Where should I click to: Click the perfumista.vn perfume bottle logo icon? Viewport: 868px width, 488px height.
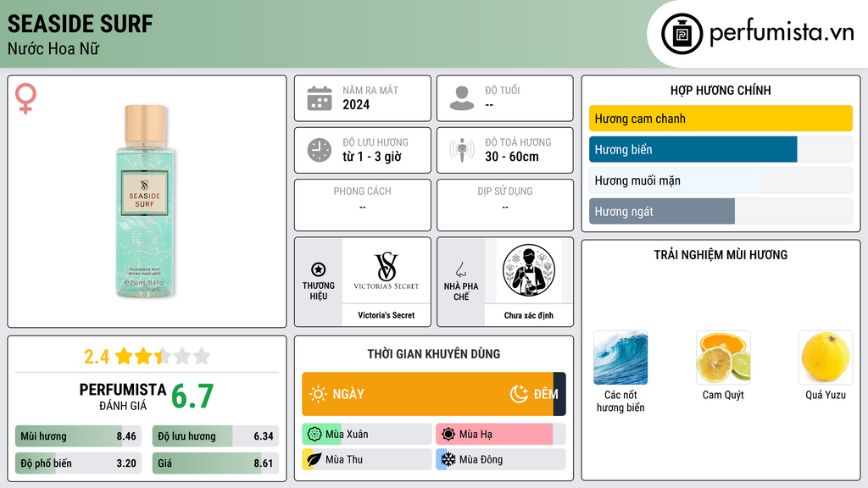coord(682,34)
